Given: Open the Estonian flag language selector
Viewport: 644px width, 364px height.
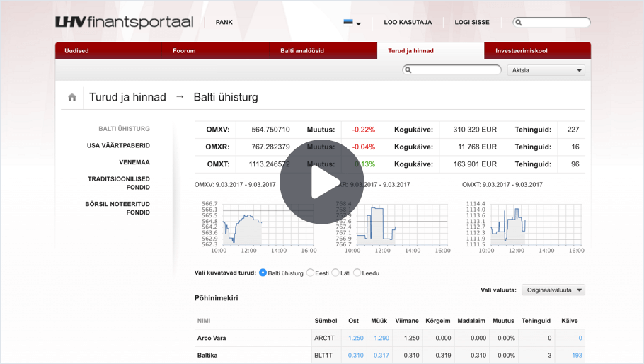Looking at the screenshot, I should point(352,23).
